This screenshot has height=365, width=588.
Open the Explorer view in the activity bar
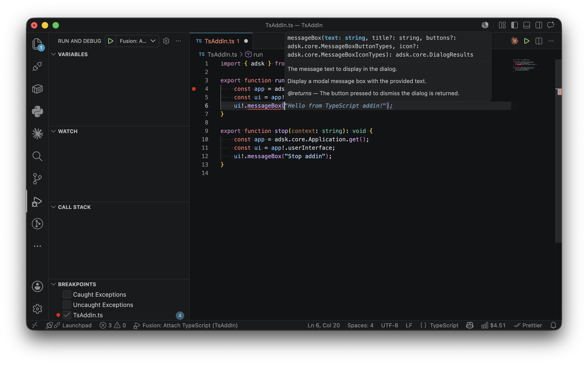tap(37, 44)
